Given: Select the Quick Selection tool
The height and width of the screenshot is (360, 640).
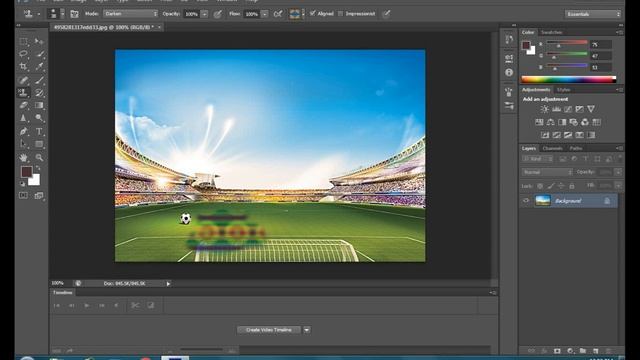Looking at the screenshot, I should (39, 54).
